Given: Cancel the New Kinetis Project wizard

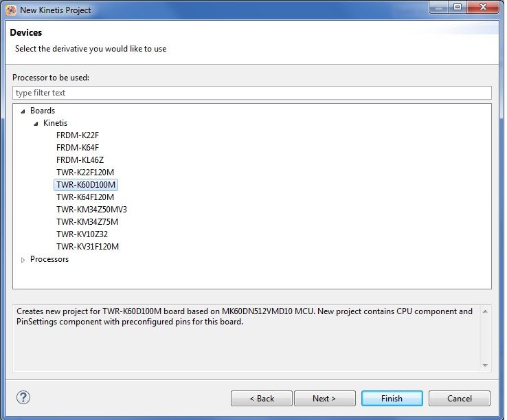Looking at the screenshot, I should point(460,398).
